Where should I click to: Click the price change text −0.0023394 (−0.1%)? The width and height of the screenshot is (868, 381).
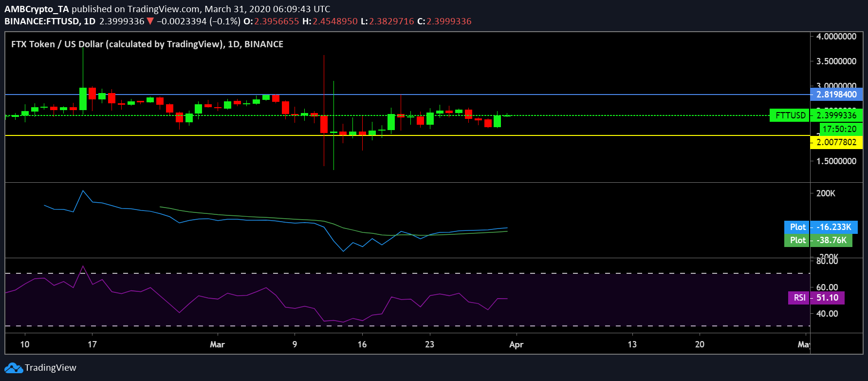(199, 21)
